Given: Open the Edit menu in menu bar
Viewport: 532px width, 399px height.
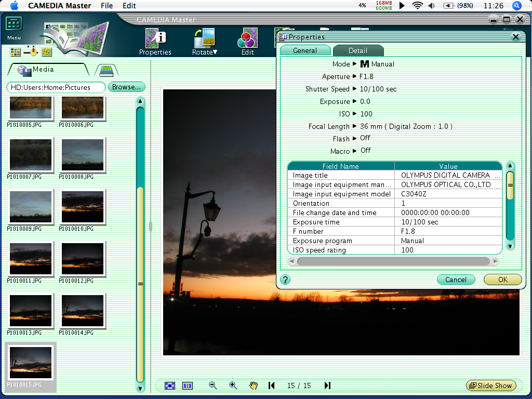Looking at the screenshot, I should (129, 6).
